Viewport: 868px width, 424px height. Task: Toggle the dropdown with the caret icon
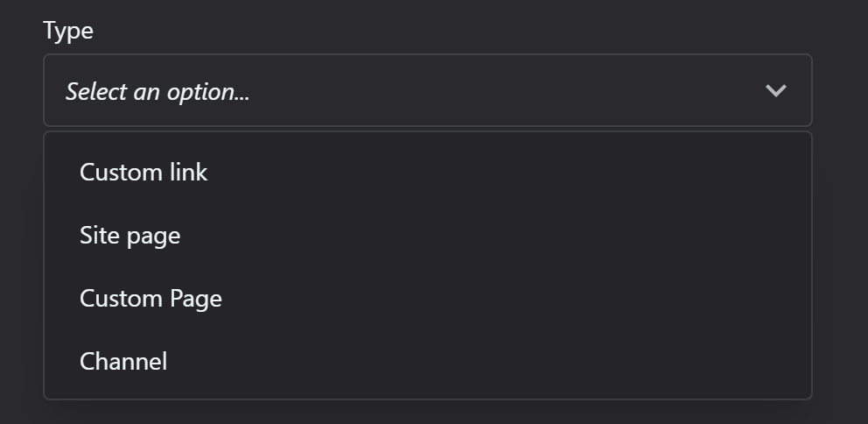[775, 90]
